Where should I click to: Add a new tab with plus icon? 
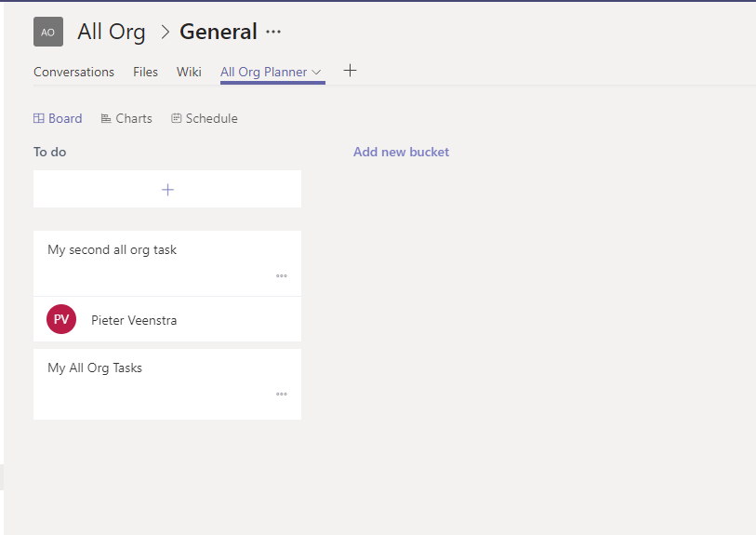350,71
